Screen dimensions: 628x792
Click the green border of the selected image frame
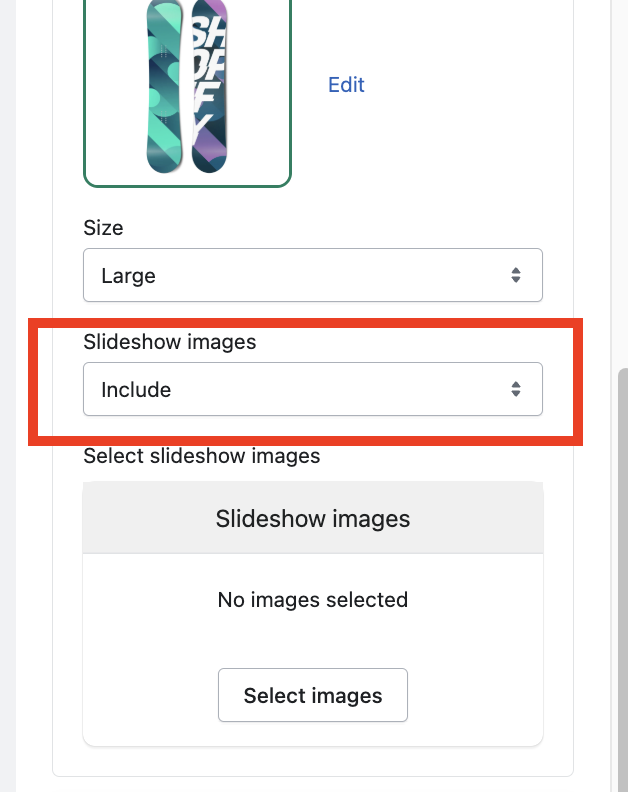(187, 186)
